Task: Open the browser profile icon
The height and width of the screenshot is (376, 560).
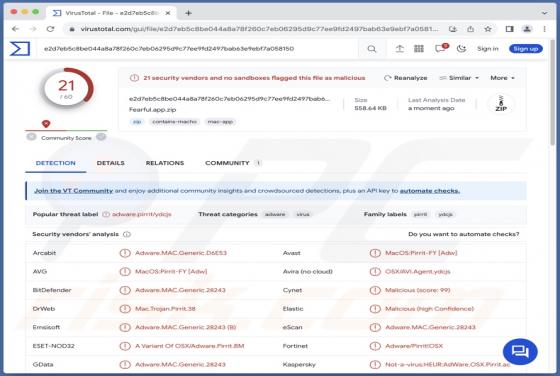Action: pos(527,29)
